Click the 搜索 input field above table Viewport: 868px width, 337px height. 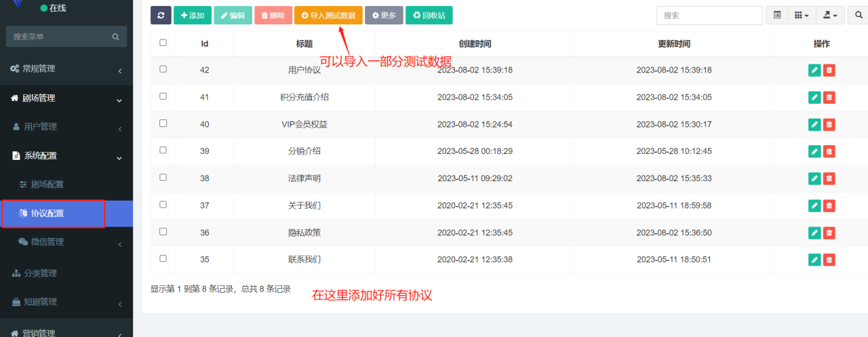(x=709, y=15)
